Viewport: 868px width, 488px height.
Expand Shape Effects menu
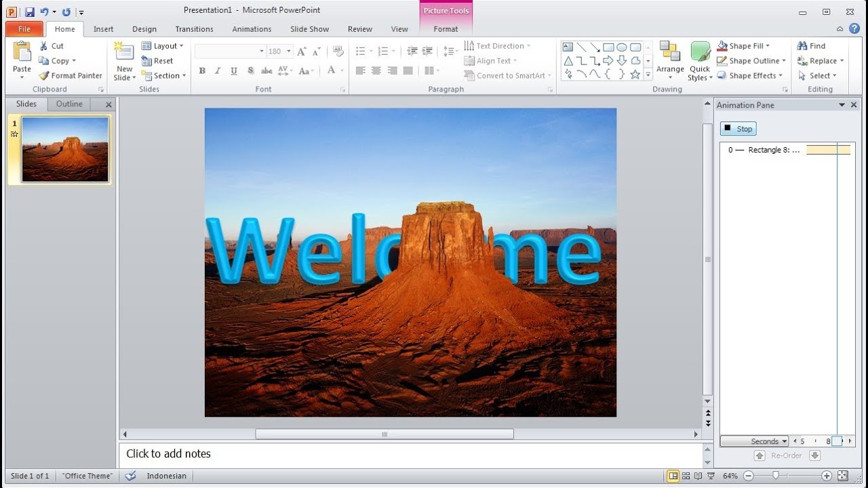point(750,76)
